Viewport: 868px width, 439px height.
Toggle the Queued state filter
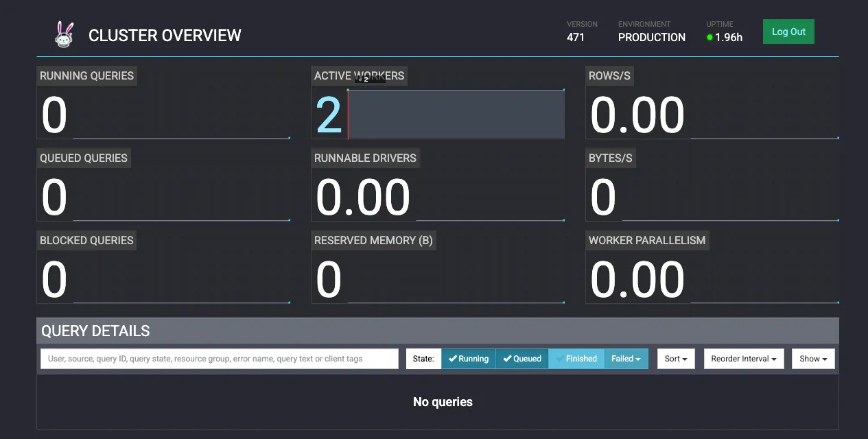click(522, 359)
